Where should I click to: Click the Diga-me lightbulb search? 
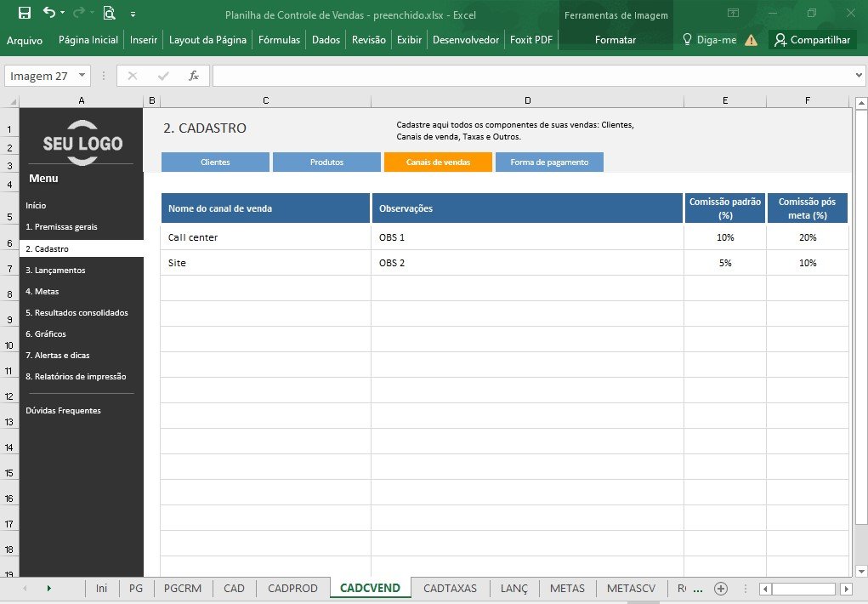coord(709,40)
